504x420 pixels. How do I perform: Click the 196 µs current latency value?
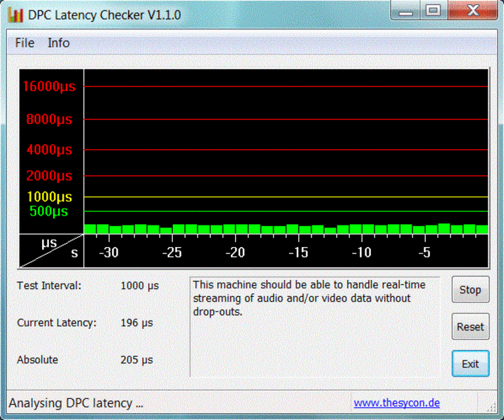[136, 323]
